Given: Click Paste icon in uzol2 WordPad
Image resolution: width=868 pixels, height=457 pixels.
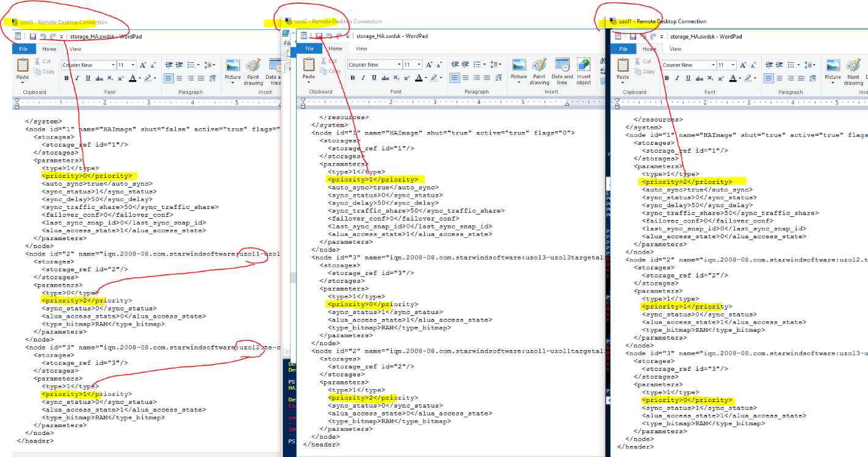Looking at the screenshot, I should [309, 64].
